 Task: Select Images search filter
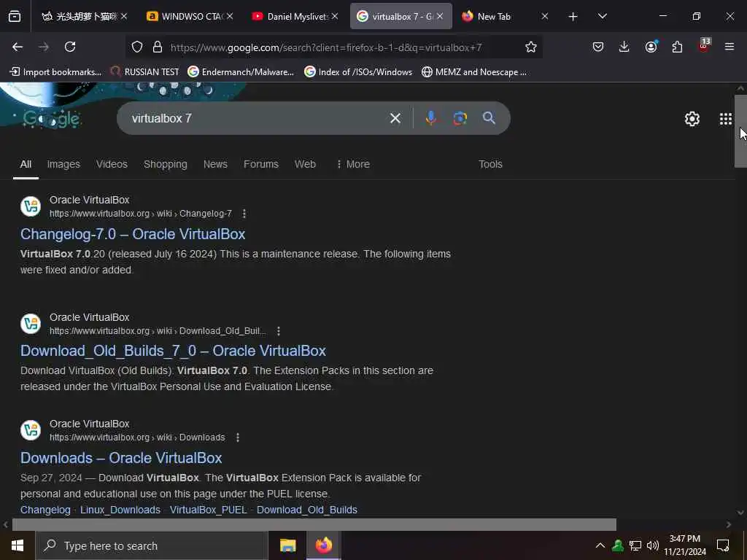point(63,164)
